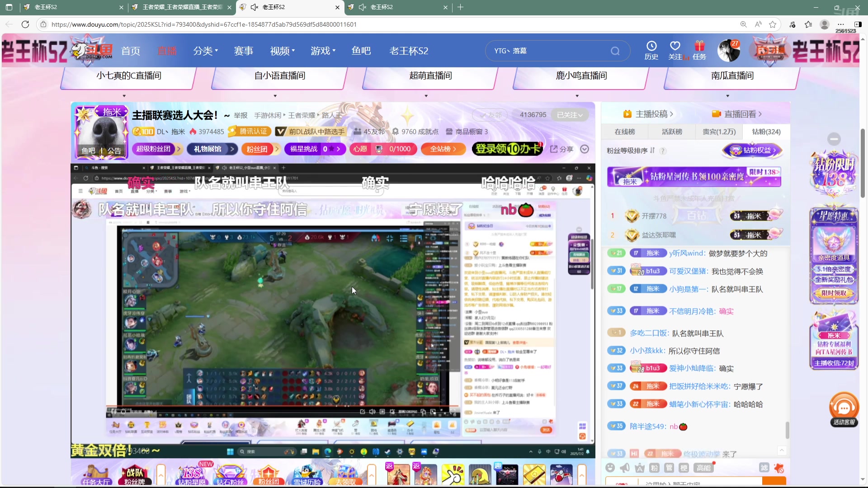
Task: Click the user avatar in site header
Action: (728, 51)
